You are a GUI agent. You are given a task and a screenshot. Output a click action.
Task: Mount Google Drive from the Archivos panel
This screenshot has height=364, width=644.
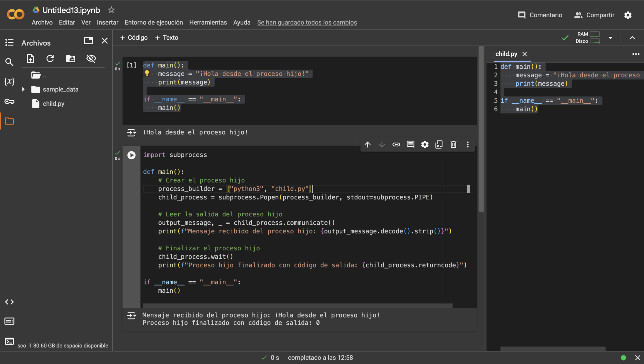71,58
